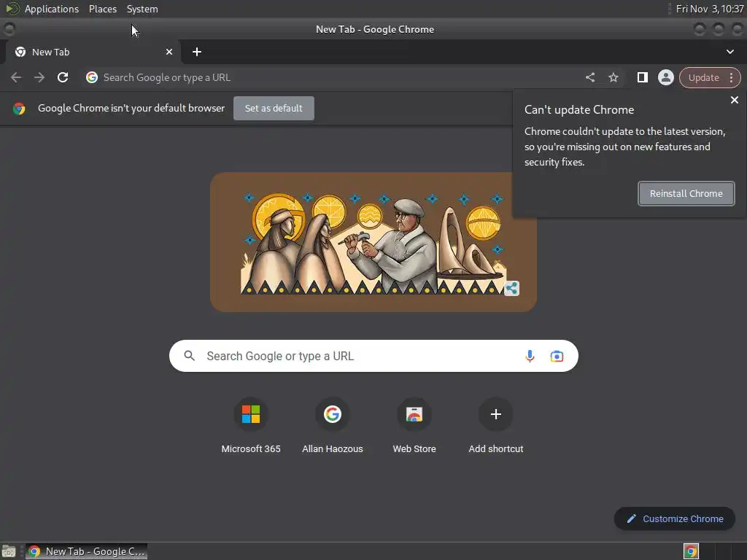
Task: Bookmark this tab with the star icon
Action: [x=614, y=77]
